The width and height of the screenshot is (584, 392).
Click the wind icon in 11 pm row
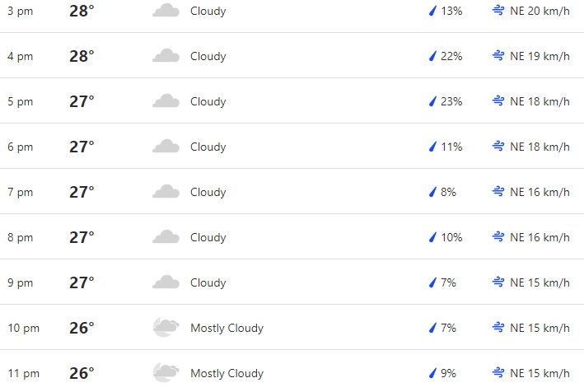coord(498,372)
